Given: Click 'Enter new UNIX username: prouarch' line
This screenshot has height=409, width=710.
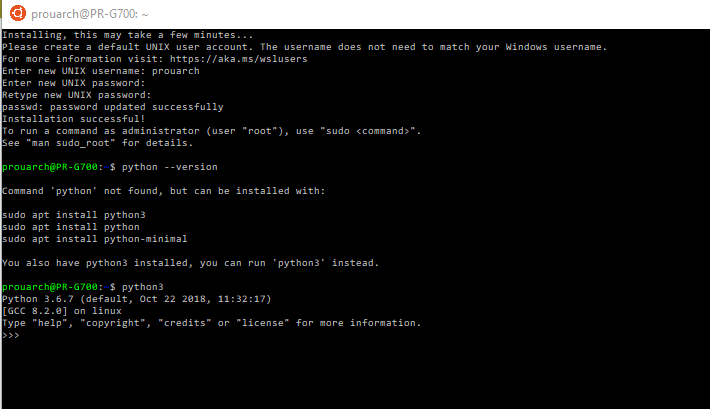Looking at the screenshot, I should [101, 71].
